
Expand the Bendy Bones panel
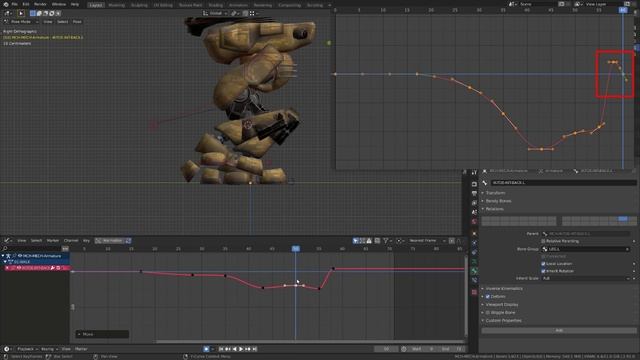coord(498,201)
